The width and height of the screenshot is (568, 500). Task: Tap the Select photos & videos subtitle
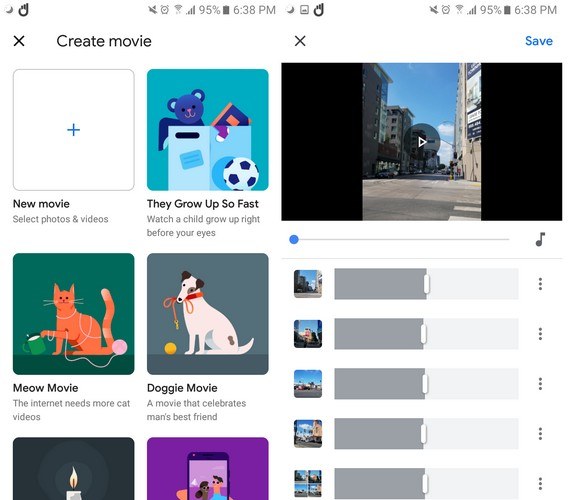[60, 219]
